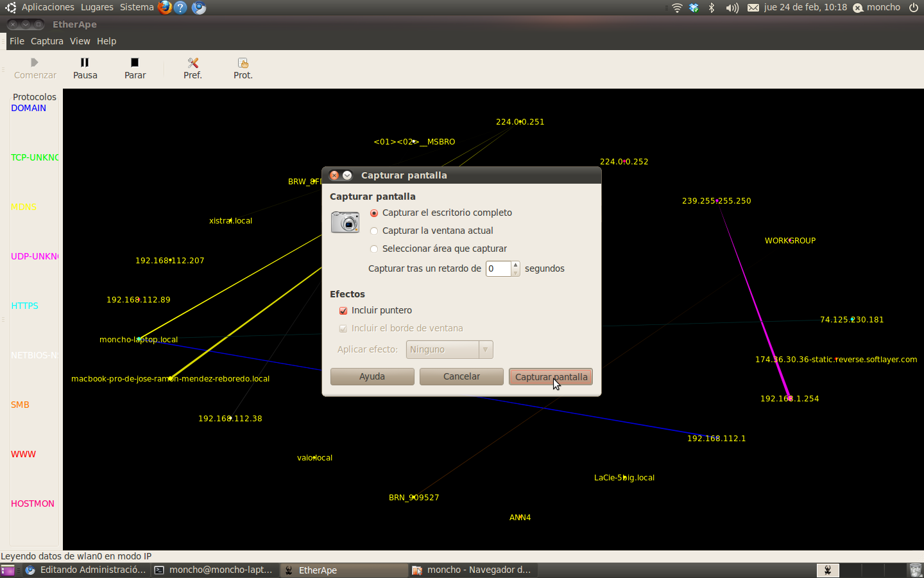Open the Prot. protocols tool

243,68
